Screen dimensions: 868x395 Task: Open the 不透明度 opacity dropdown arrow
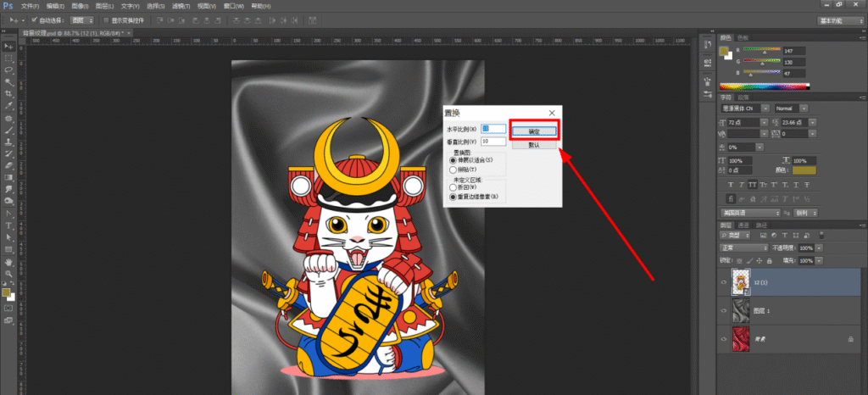pyautogui.click(x=819, y=248)
